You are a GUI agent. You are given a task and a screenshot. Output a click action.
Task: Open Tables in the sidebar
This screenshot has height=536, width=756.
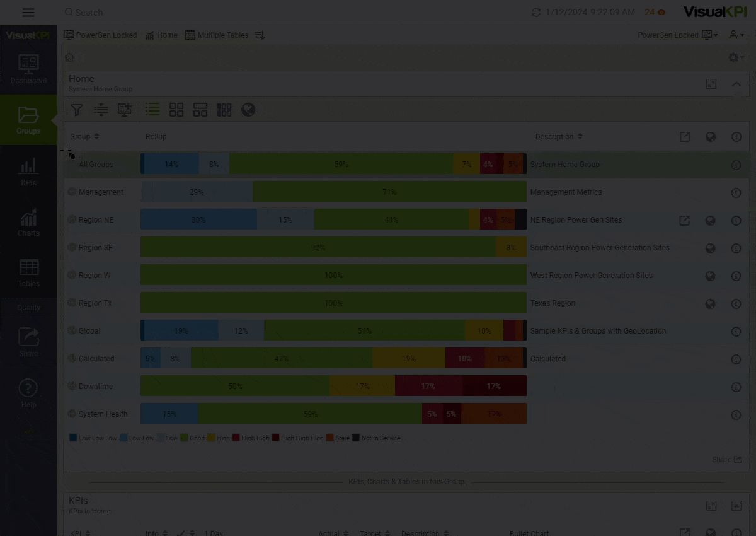coord(28,272)
